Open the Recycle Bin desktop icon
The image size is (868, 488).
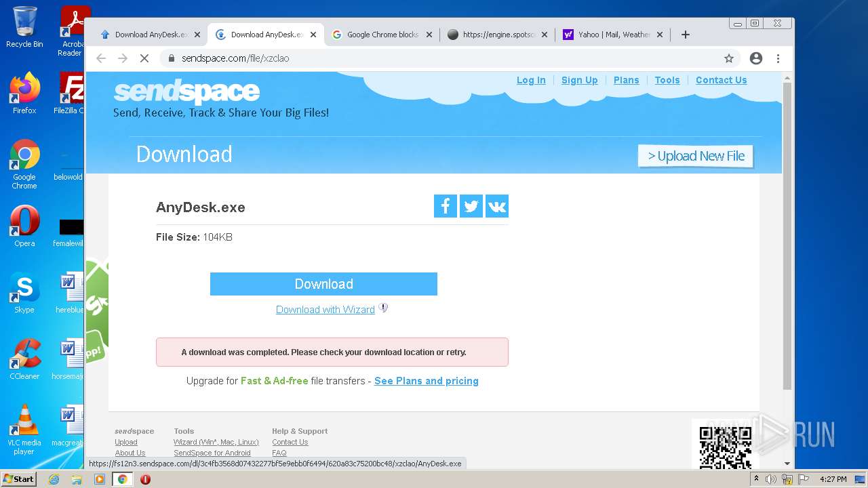pyautogui.click(x=24, y=28)
